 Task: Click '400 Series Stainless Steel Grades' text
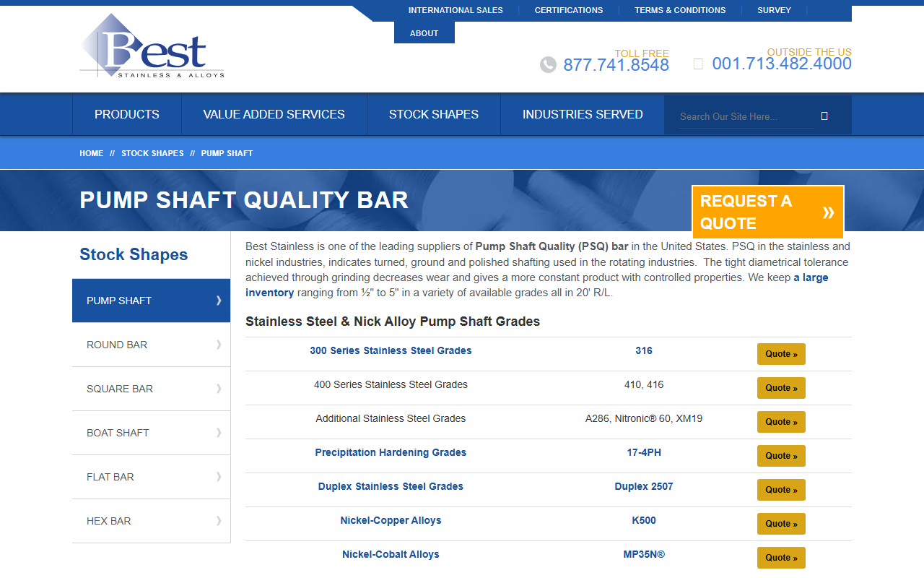[x=391, y=384]
